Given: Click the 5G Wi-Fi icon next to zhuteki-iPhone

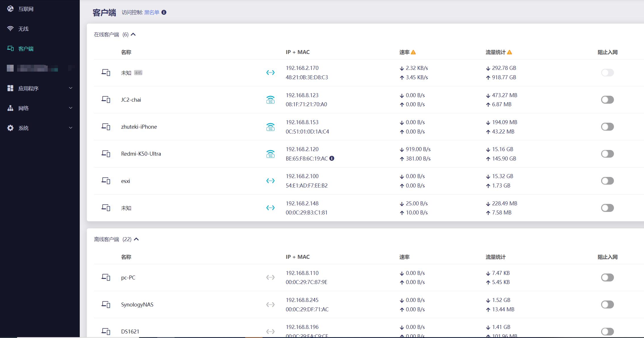Looking at the screenshot, I should [270, 127].
